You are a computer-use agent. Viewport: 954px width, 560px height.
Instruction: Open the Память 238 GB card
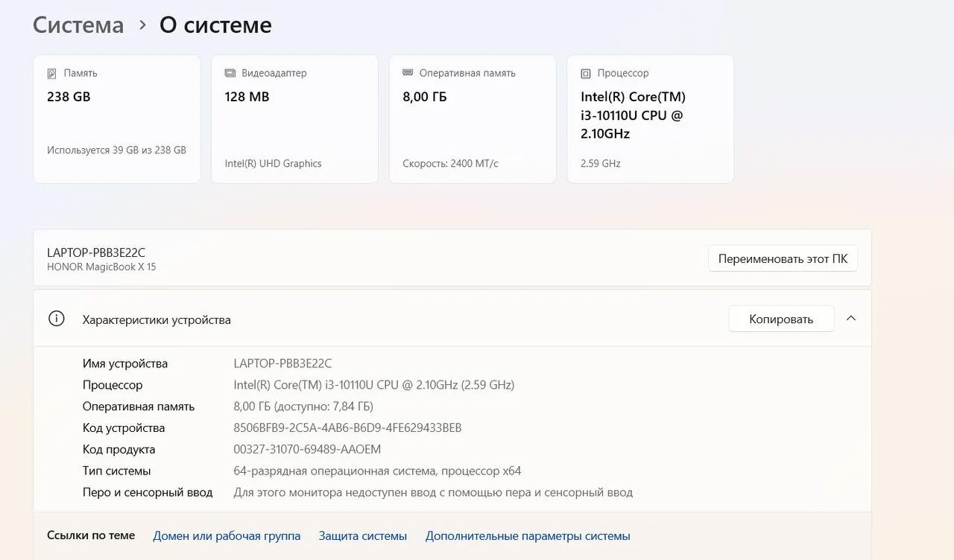[x=117, y=119]
